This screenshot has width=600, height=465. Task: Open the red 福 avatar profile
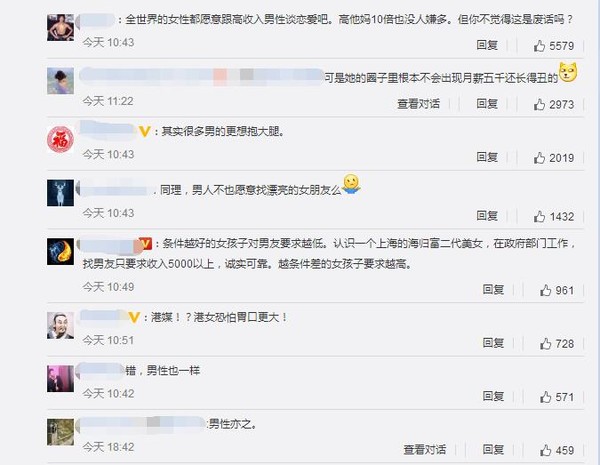[60, 139]
